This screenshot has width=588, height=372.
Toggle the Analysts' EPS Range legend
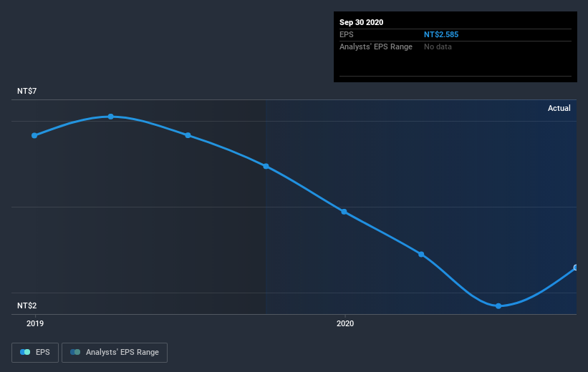pos(115,352)
